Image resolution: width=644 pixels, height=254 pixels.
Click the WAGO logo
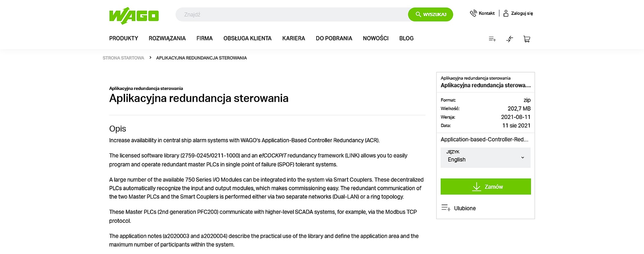click(x=134, y=15)
